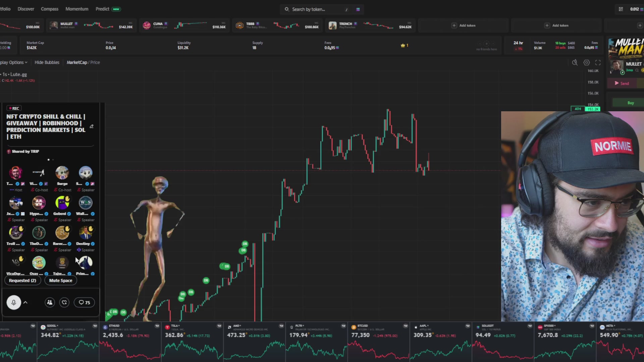Open the 75 comments bubble

coord(84,302)
